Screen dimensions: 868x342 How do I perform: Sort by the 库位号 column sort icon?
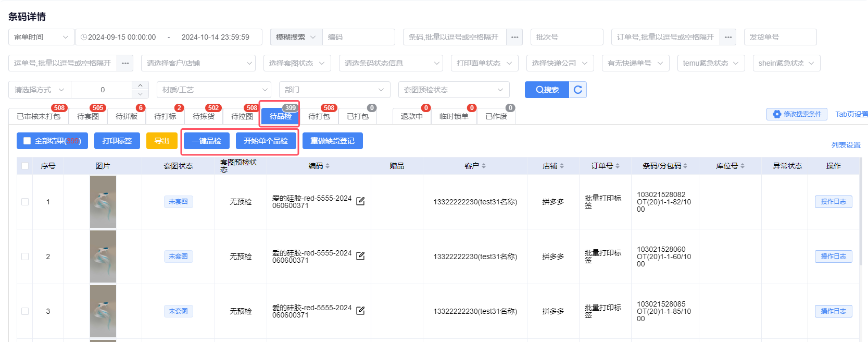pos(743,166)
